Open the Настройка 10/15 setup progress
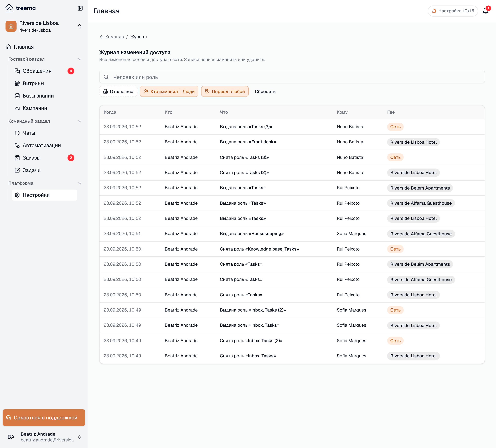 pyautogui.click(x=453, y=11)
